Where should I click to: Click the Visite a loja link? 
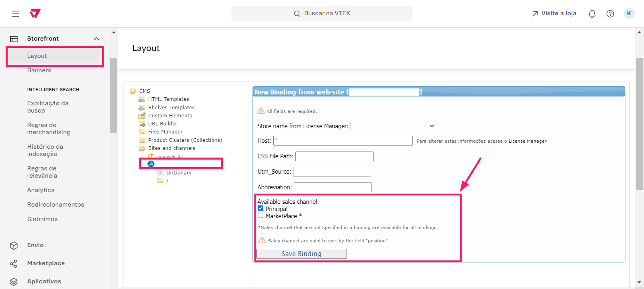point(554,13)
